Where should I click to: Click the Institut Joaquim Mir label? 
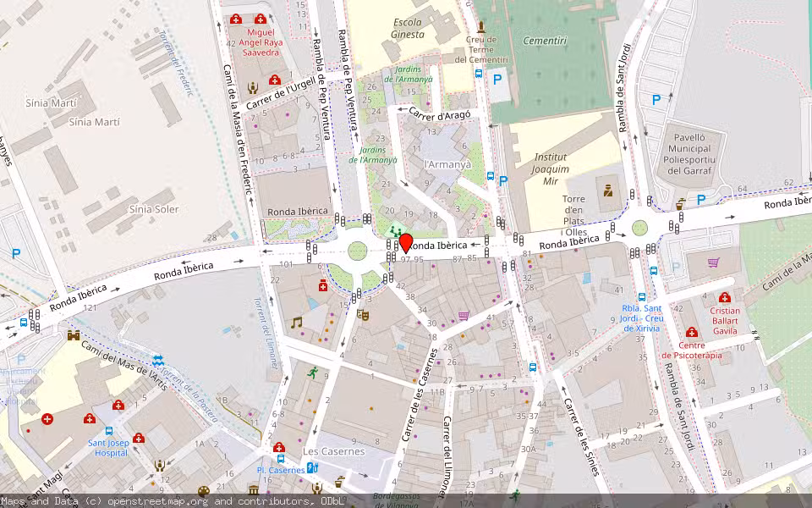pyautogui.click(x=551, y=169)
